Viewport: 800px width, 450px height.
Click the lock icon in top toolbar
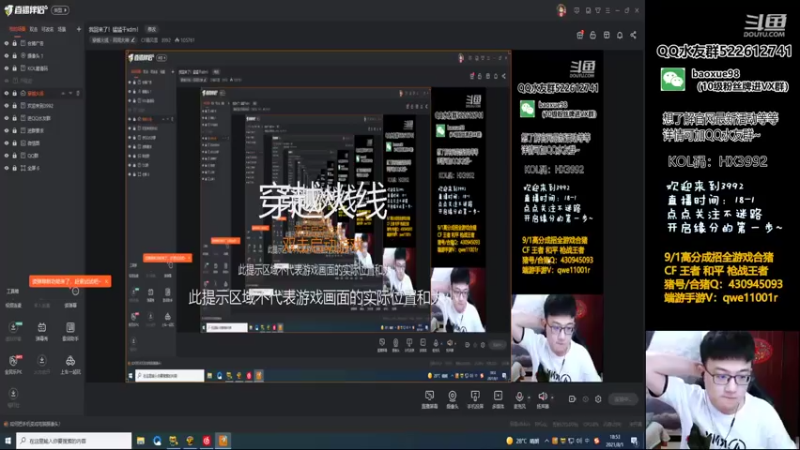pos(593,35)
